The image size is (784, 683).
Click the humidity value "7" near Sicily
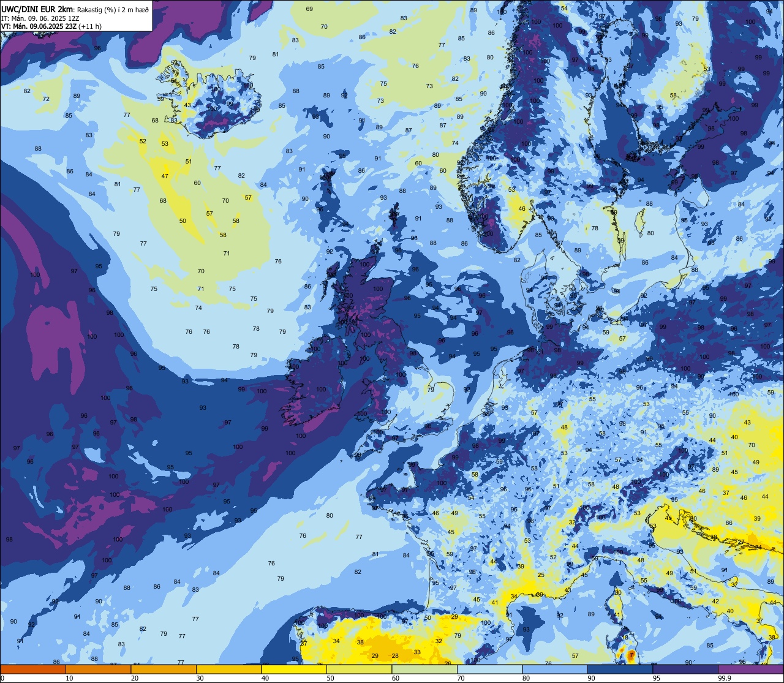(631, 655)
